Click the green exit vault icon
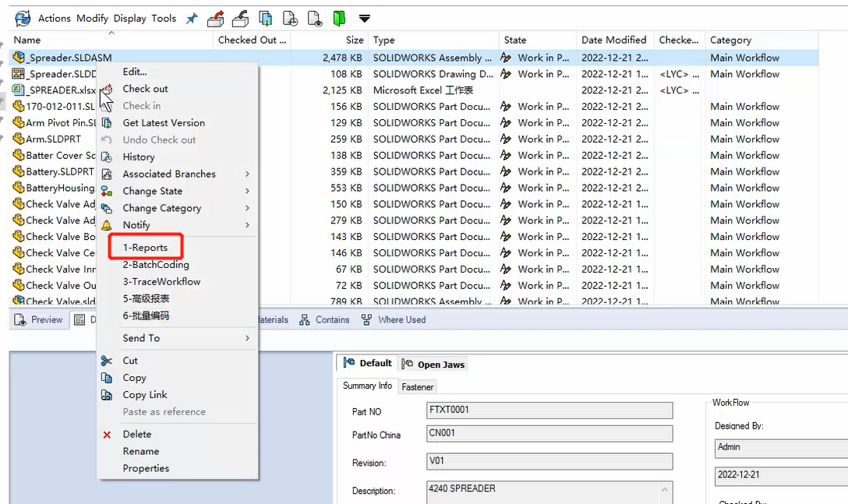The image size is (848, 504). [337, 17]
